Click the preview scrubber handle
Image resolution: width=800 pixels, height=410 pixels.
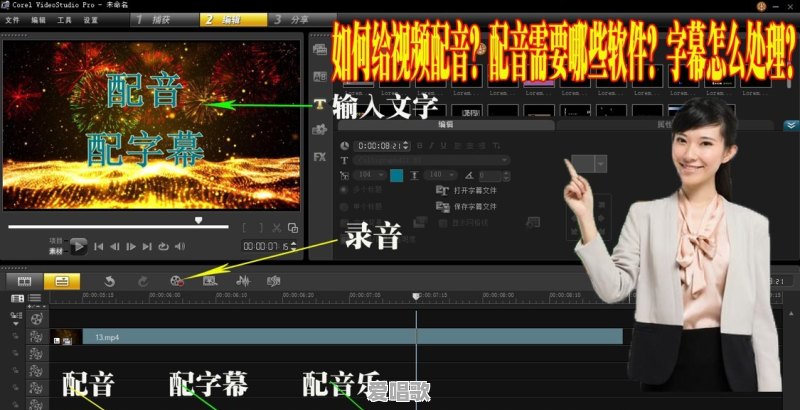tap(199, 220)
